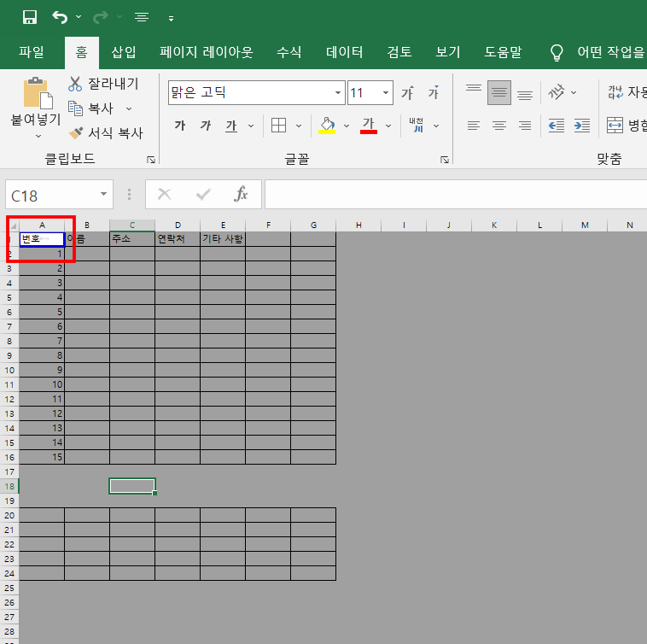Switch to the 수식 tab
Image resolution: width=647 pixels, height=644 pixels.
point(289,52)
